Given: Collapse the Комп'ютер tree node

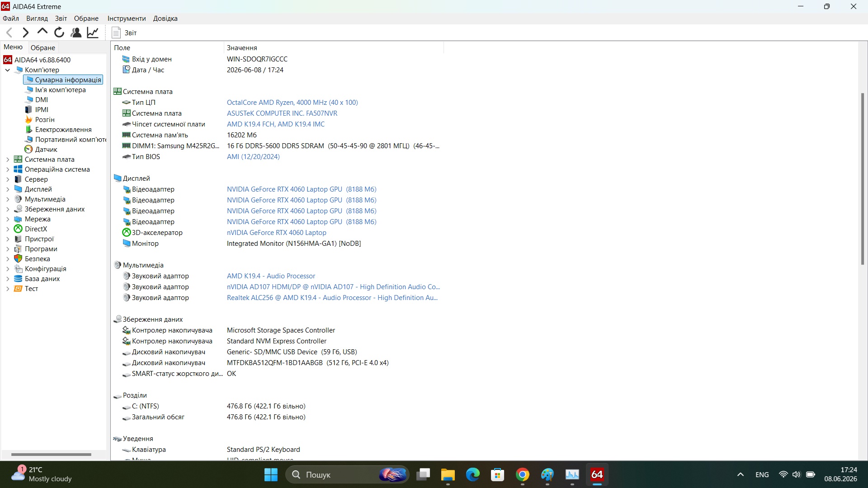Looking at the screenshot, I should coord(8,70).
